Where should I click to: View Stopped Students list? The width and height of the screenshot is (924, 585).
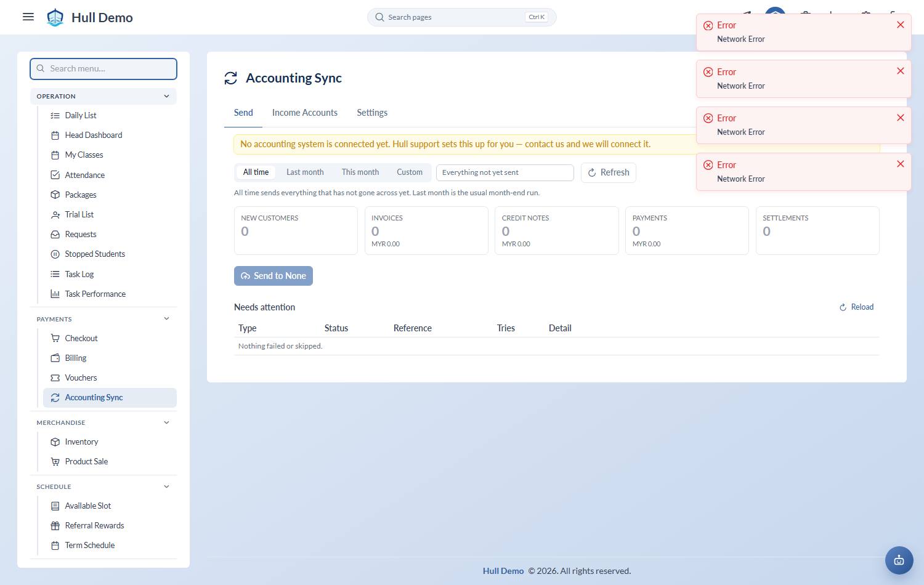[x=110, y=254]
